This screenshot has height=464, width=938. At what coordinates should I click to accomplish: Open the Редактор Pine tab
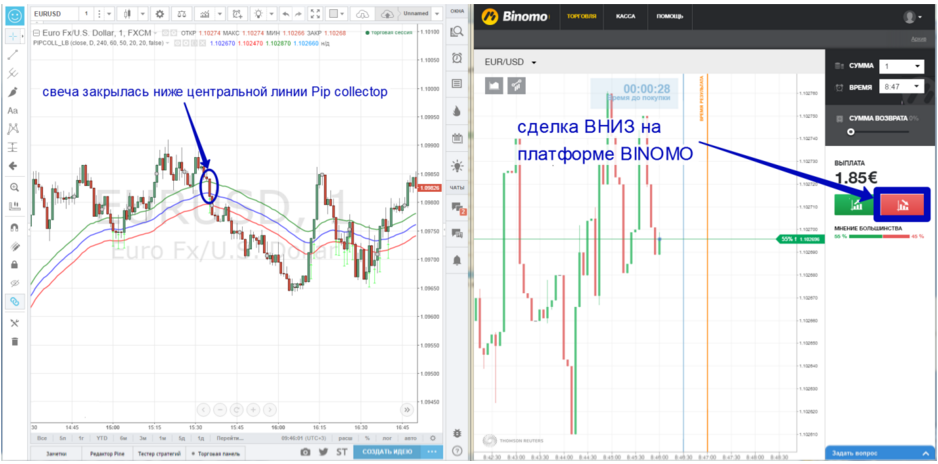(x=106, y=454)
